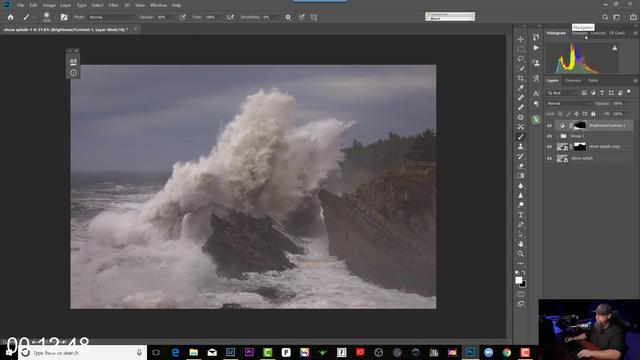Screen dimensions: 640x360
Task: Open the Edit Toolbar three-dots button
Action: [x=520, y=263]
